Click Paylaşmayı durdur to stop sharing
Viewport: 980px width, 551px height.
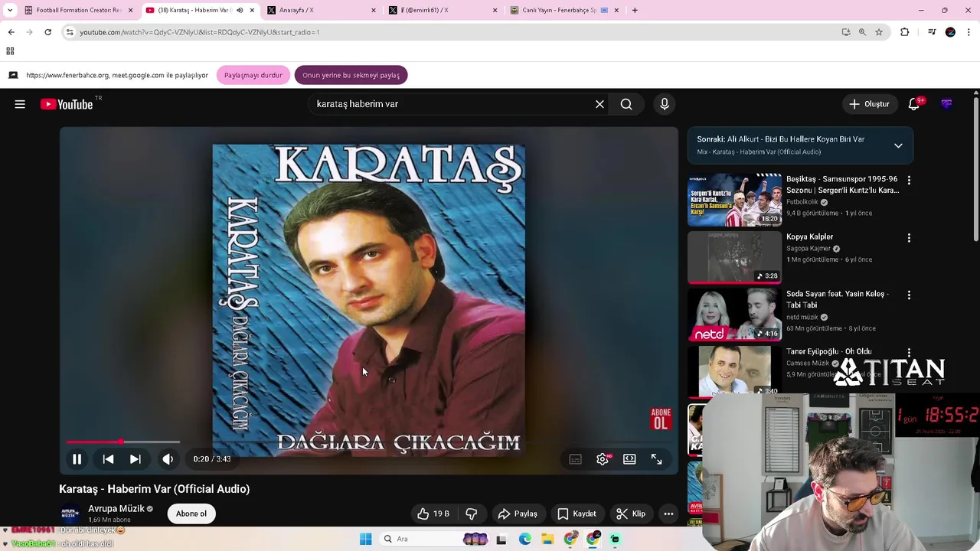pyautogui.click(x=253, y=75)
